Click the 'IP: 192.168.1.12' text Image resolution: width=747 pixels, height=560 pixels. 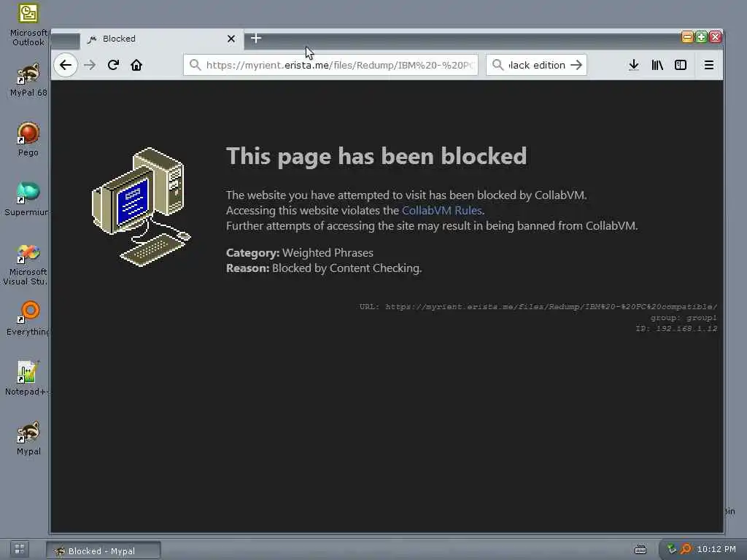click(676, 329)
